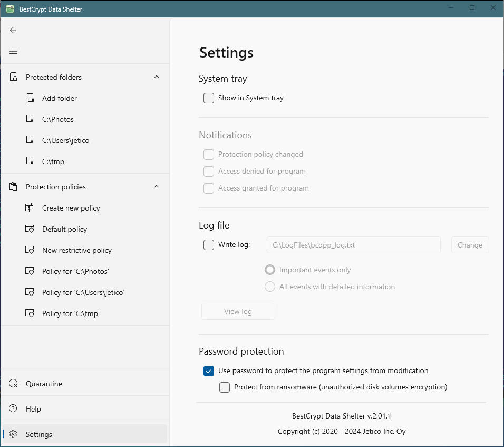The image size is (504, 447).
Task: Click the C:\Users\jetico folder icon
Action: click(30, 140)
